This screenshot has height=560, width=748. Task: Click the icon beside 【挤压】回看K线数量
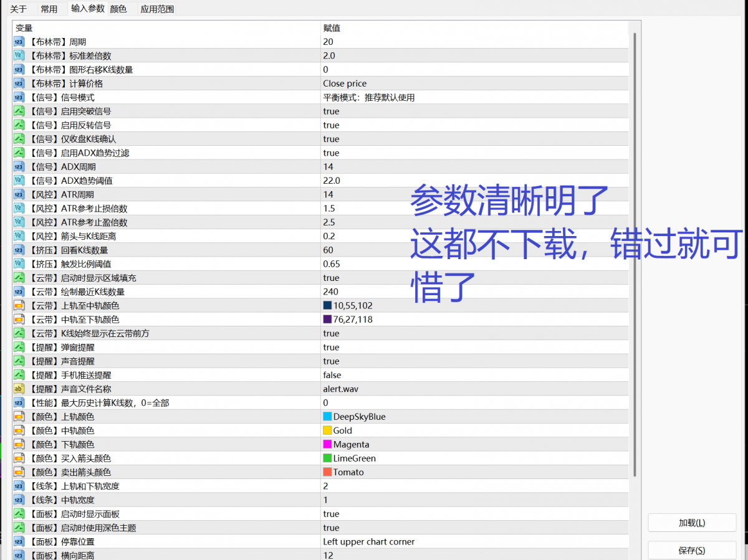coord(19,250)
